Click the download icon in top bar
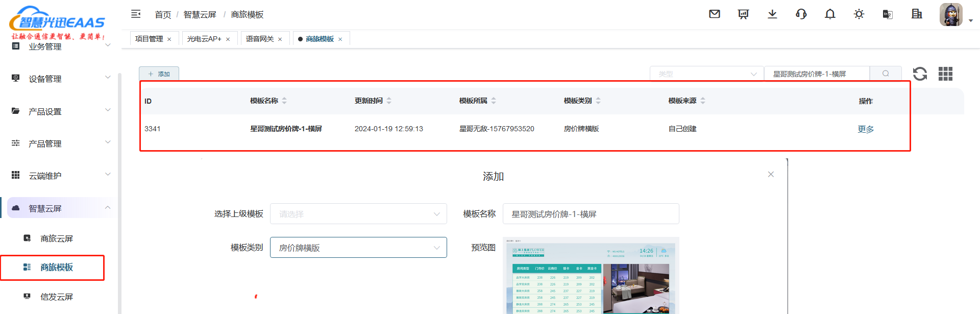Screen dimensions: 980x314 click(772, 14)
